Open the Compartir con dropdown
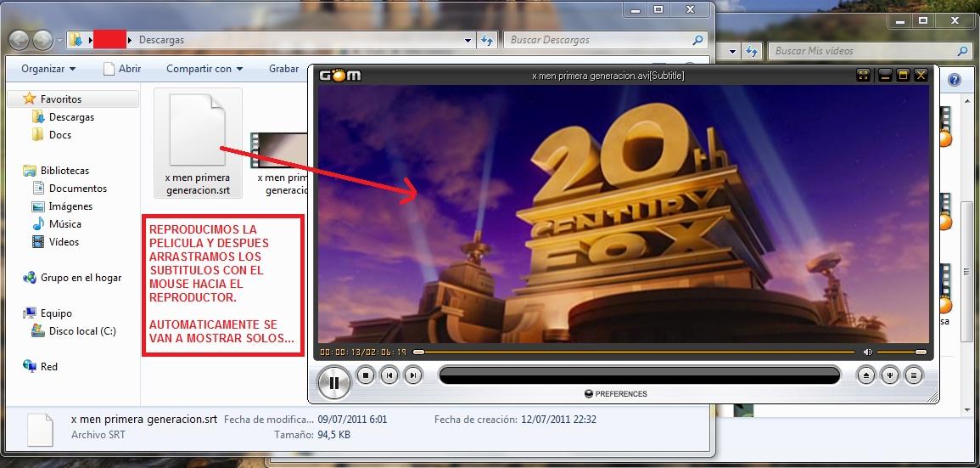The height and width of the screenshot is (468, 980). (204, 69)
